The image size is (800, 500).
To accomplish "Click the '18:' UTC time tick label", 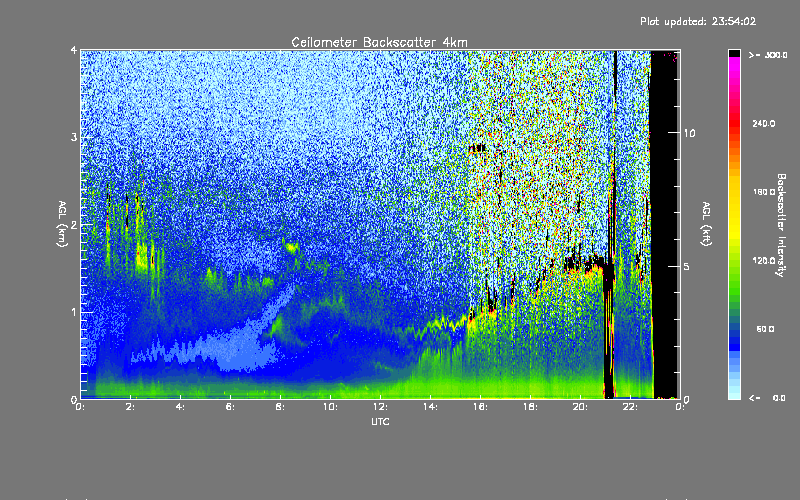I will (531, 407).
